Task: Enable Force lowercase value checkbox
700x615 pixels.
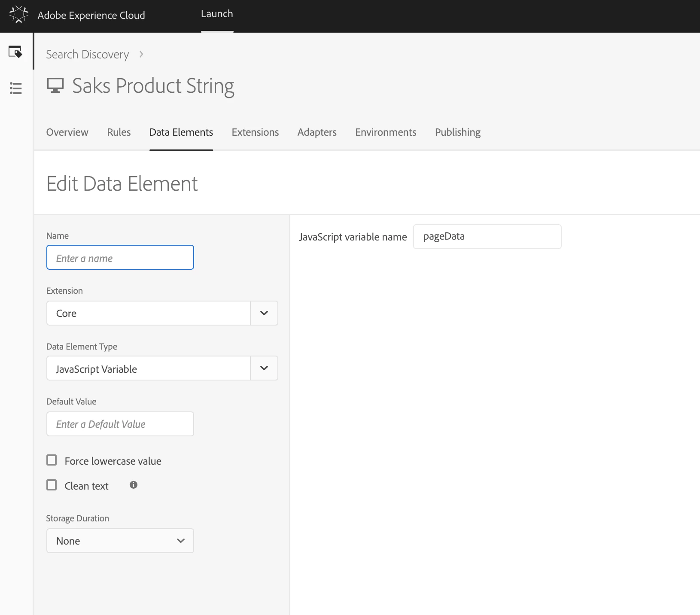Action: (x=52, y=460)
